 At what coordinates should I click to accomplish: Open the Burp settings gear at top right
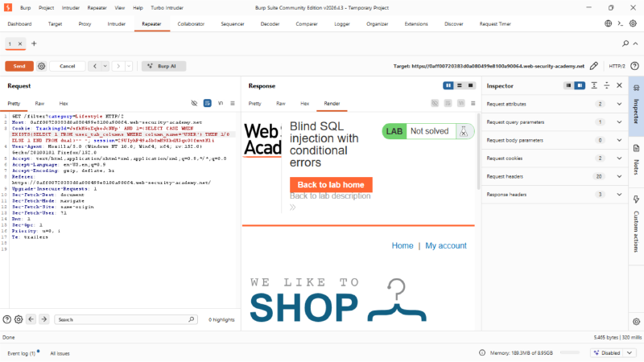coord(634,24)
